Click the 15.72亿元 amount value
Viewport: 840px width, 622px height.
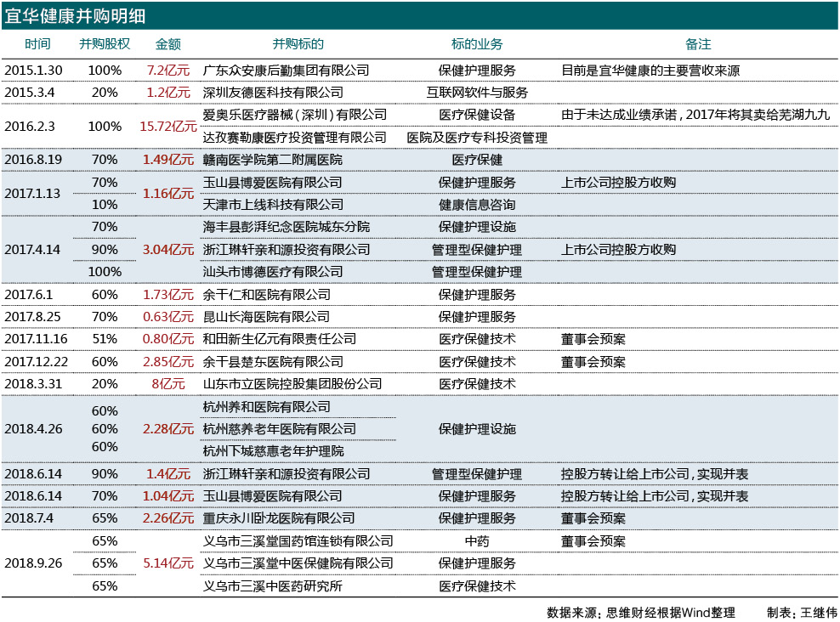(169, 125)
